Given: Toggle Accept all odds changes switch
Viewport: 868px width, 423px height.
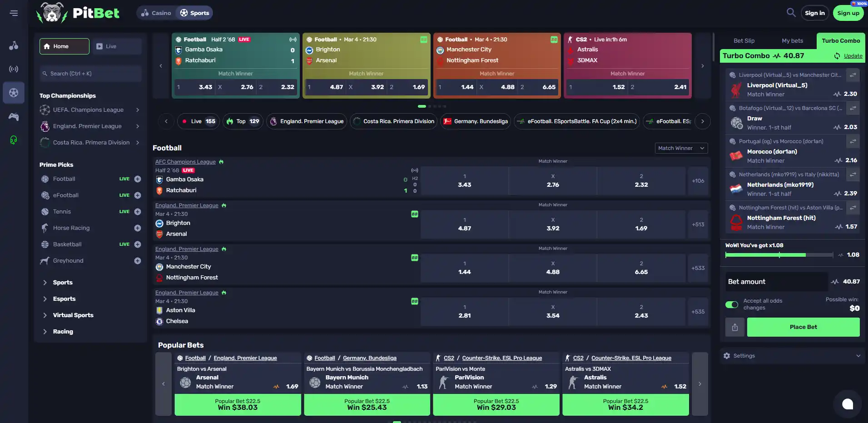Looking at the screenshot, I should point(732,304).
